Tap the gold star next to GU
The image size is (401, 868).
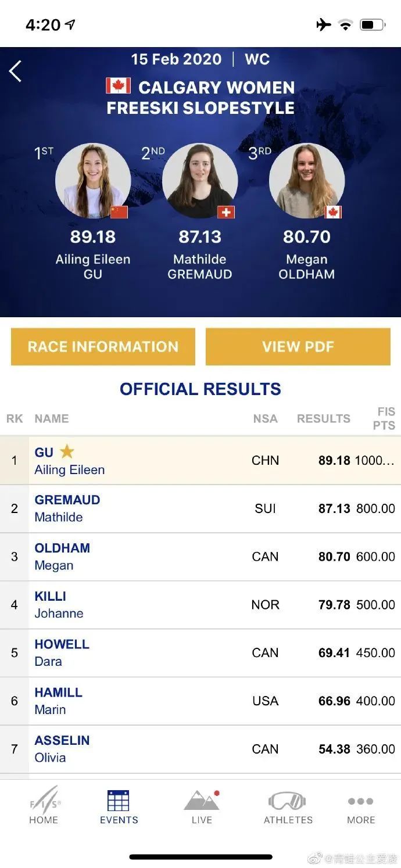pyautogui.click(x=67, y=451)
